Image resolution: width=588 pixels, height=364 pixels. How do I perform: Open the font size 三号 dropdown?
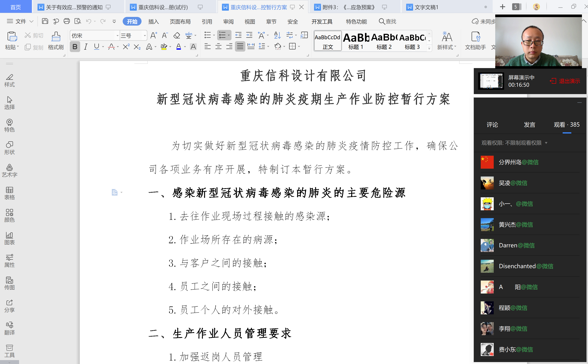[x=145, y=36]
